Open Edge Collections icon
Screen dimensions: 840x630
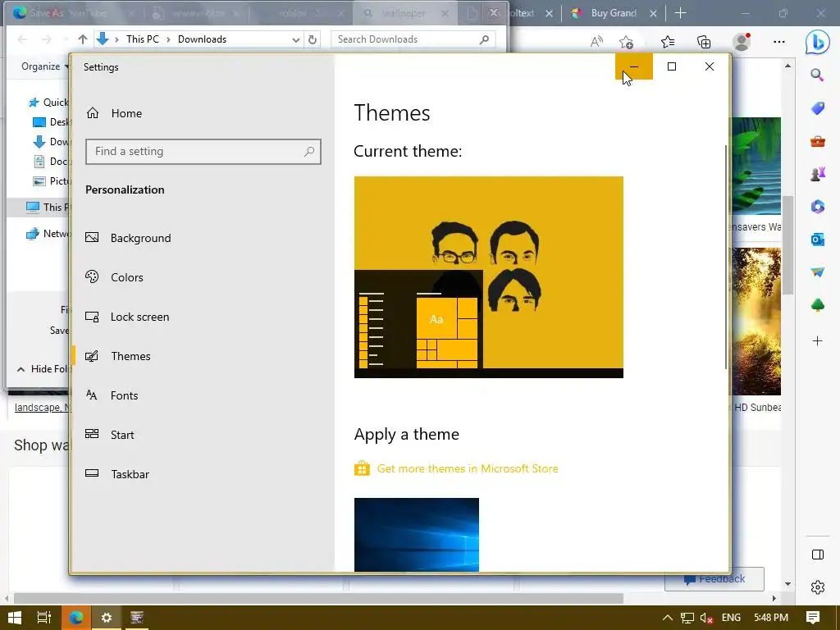tap(704, 42)
